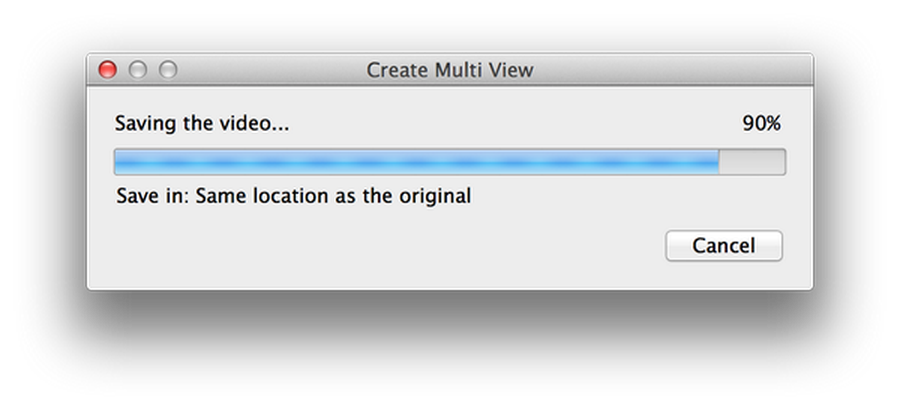Click the unfilled gray end of progress bar
The image size is (900, 410).
752,161
